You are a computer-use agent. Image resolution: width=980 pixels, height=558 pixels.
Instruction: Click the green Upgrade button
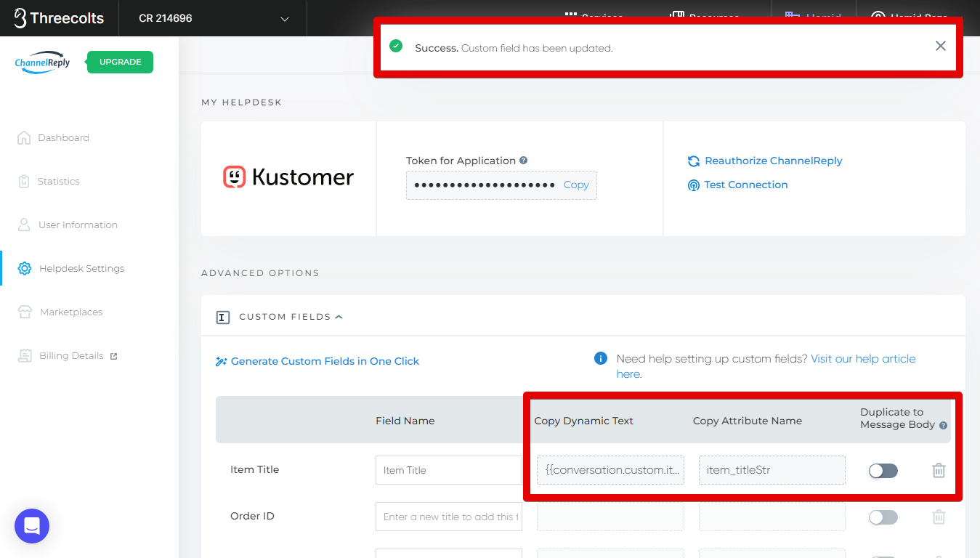tap(120, 62)
